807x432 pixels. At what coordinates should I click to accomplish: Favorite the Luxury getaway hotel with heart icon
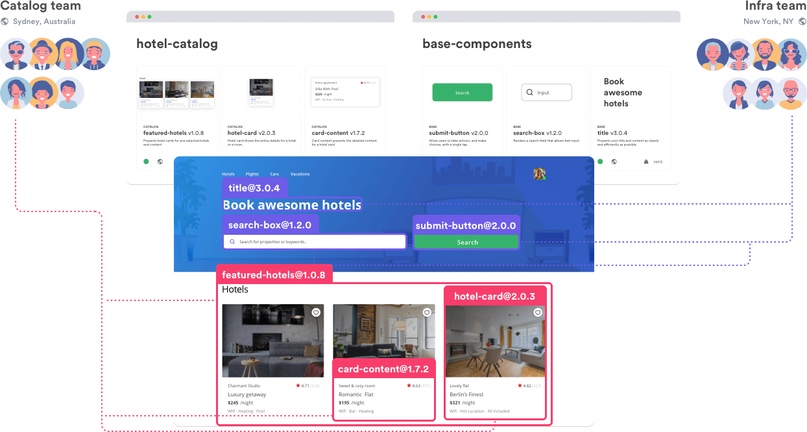[x=316, y=313]
